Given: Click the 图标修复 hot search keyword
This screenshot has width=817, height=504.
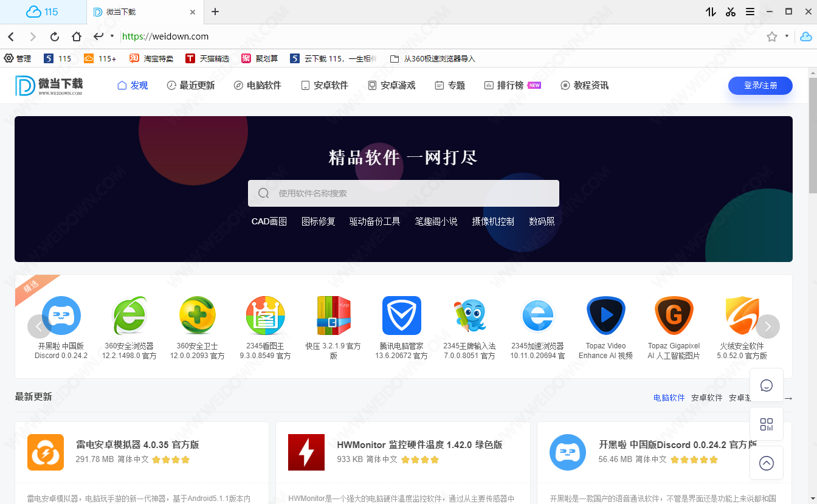Looking at the screenshot, I should click(x=319, y=221).
